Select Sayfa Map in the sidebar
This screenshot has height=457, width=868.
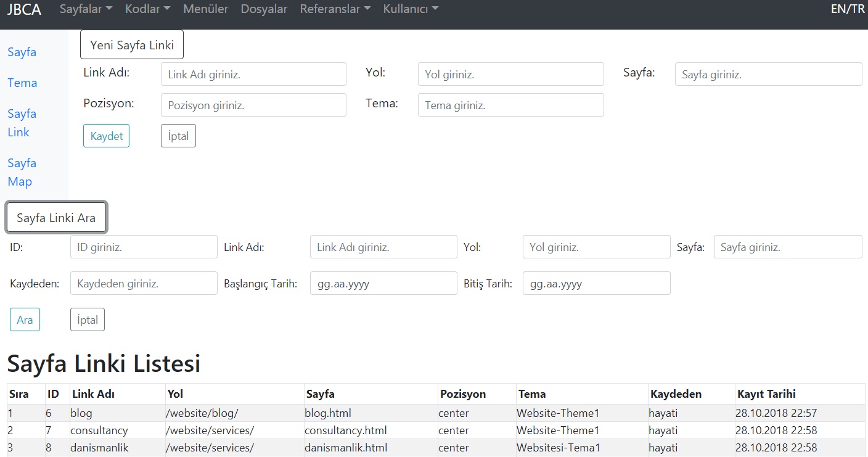(x=22, y=172)
